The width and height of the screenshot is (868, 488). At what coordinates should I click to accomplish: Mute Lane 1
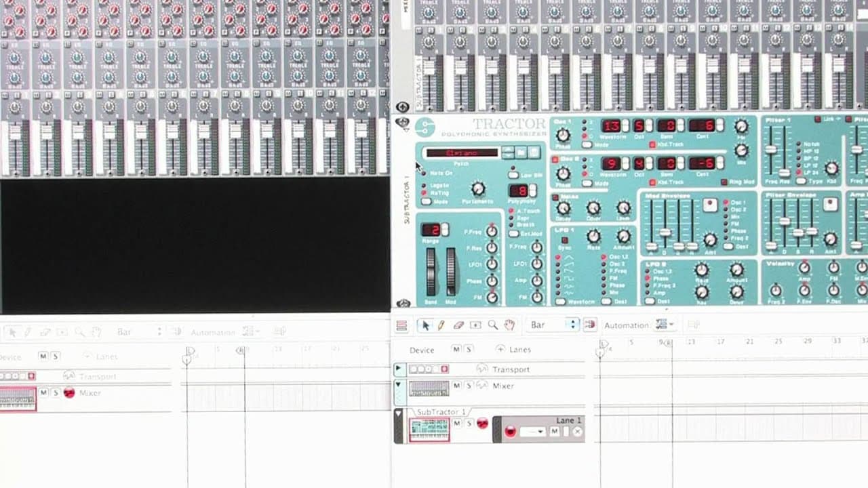pyautogui.click(x=554, y=431)
